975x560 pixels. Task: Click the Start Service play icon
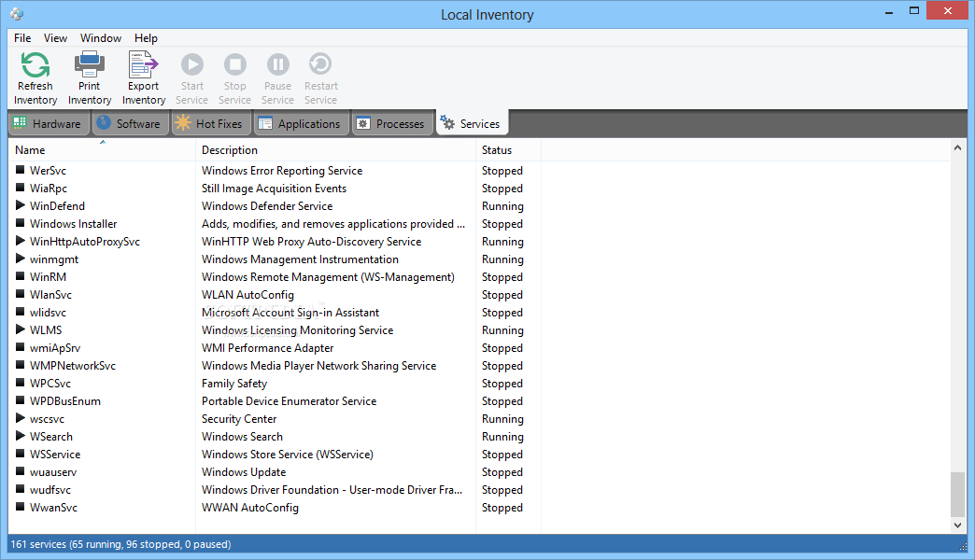coord(192,64)
